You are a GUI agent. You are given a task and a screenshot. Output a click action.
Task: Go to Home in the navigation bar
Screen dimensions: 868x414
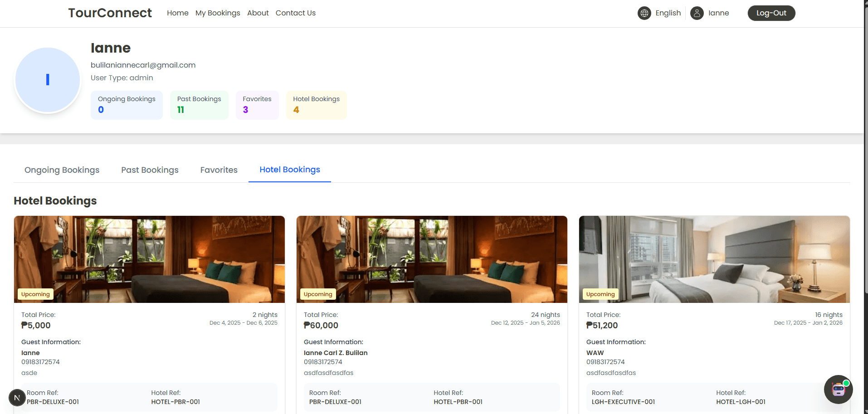(177, 13)
